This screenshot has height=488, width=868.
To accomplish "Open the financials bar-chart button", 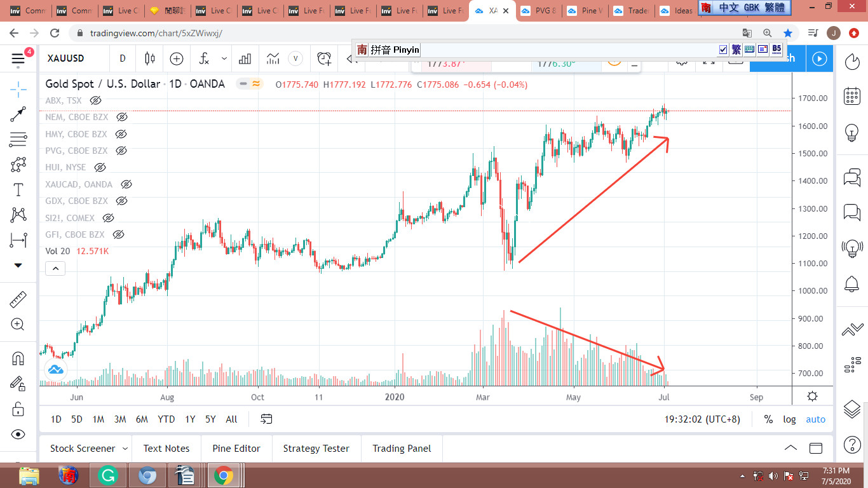I will [x=245, y=58].
